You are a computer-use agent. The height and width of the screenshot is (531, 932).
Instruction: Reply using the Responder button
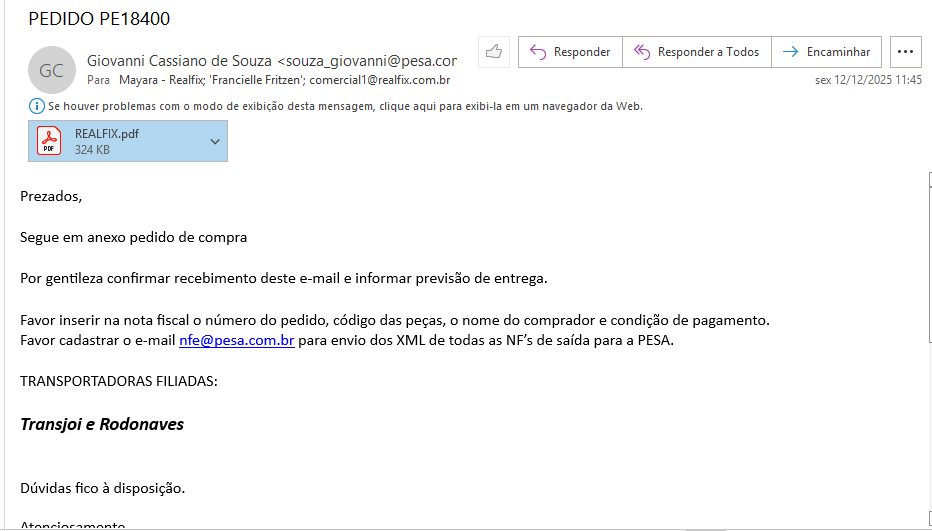click(570, 52)
